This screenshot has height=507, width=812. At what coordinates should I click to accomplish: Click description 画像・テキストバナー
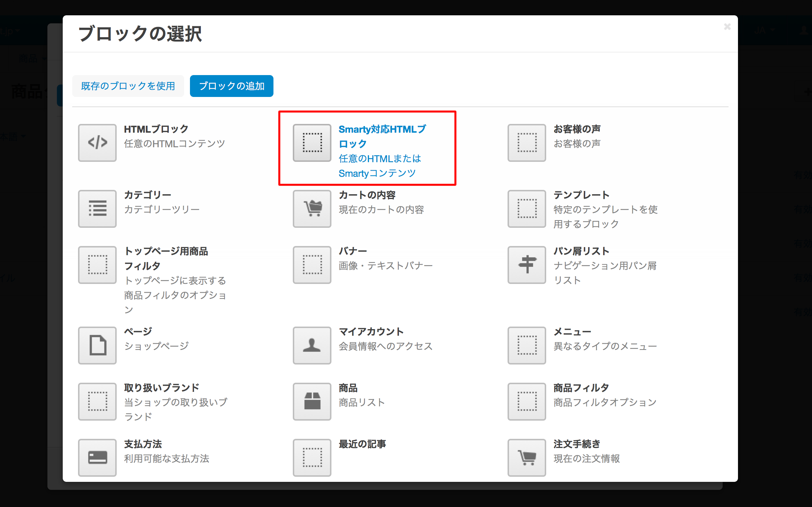386,266
